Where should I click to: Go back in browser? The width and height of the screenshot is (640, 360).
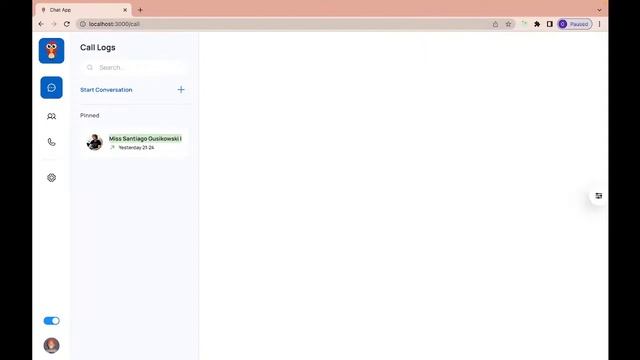point(41,24)
